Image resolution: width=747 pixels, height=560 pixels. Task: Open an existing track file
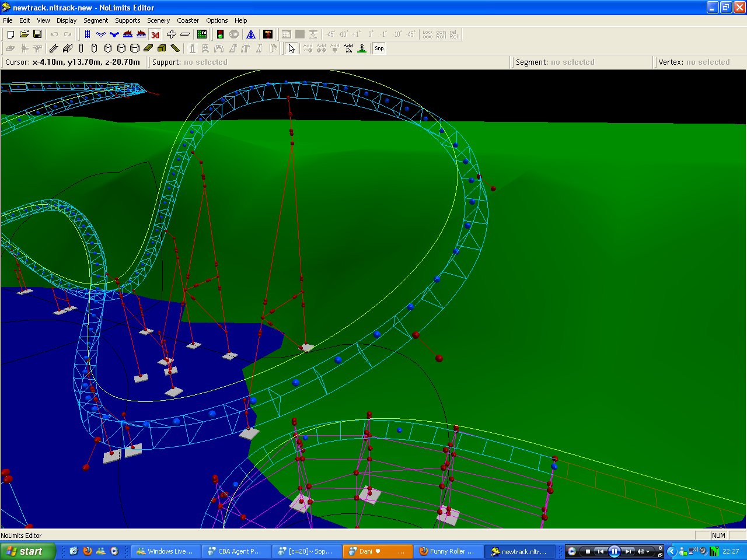tap(24, 34)
